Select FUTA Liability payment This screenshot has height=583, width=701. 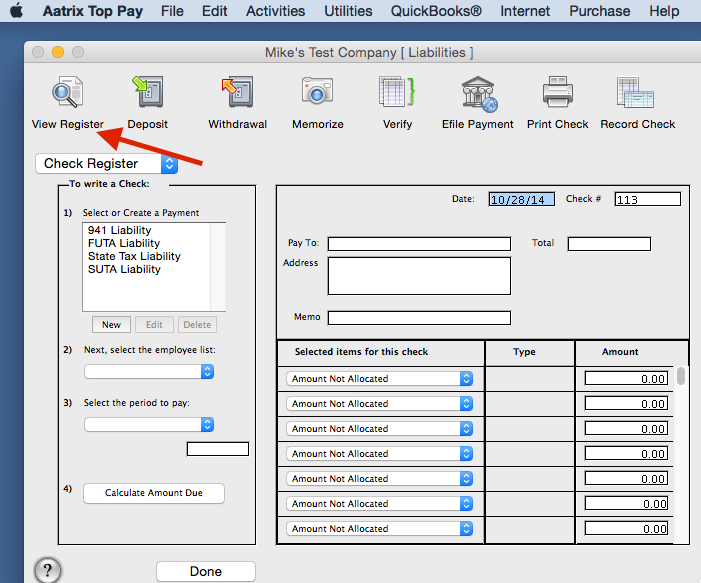(124, 243)
